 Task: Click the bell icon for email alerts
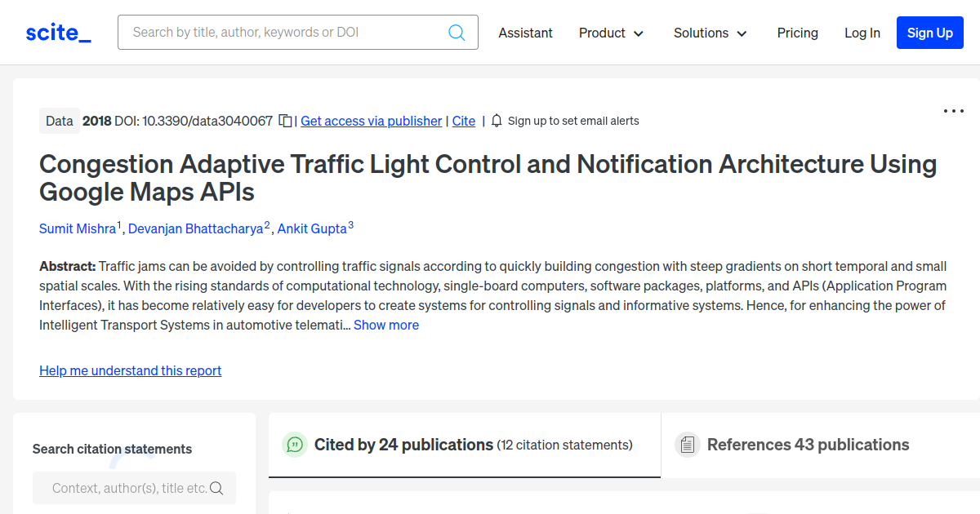pos(497,121)
